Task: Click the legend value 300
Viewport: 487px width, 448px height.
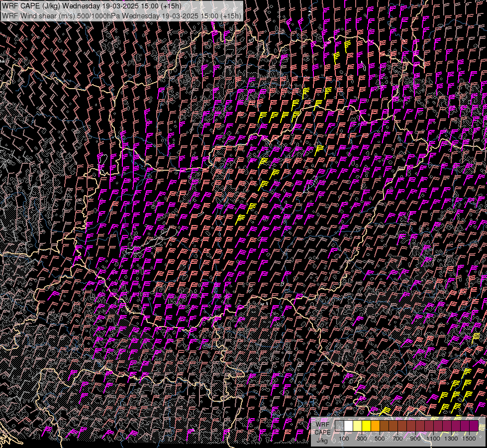Action: pos(362,439)
